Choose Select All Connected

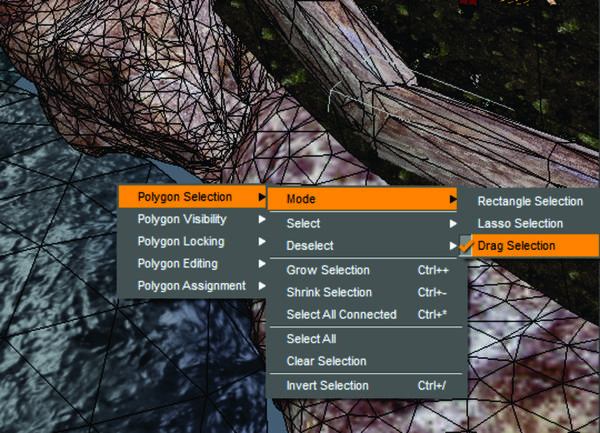(x=366, y=314)
